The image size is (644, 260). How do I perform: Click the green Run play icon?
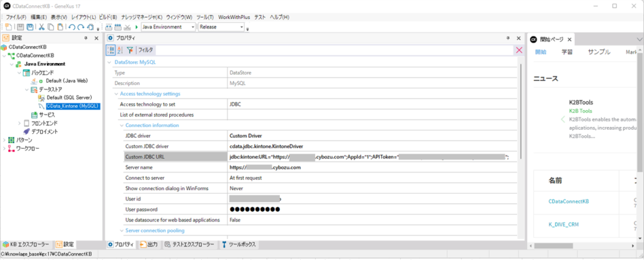point(136,26)
